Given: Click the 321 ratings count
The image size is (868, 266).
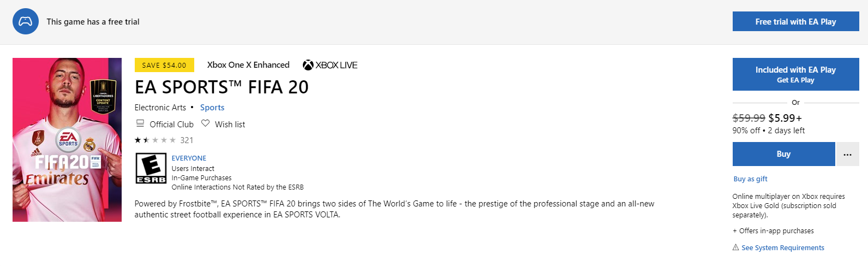Looking at the screenshot, I should tap(187, 140).
